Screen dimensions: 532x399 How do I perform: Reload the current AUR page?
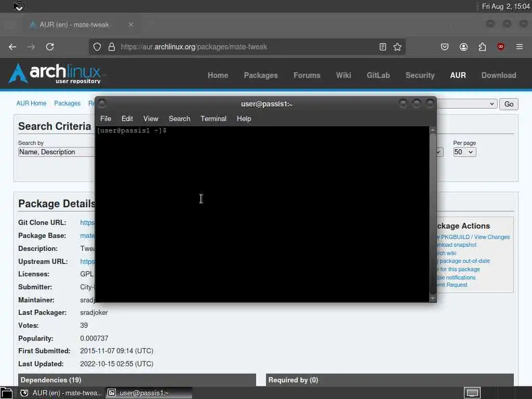click(50, 47)
